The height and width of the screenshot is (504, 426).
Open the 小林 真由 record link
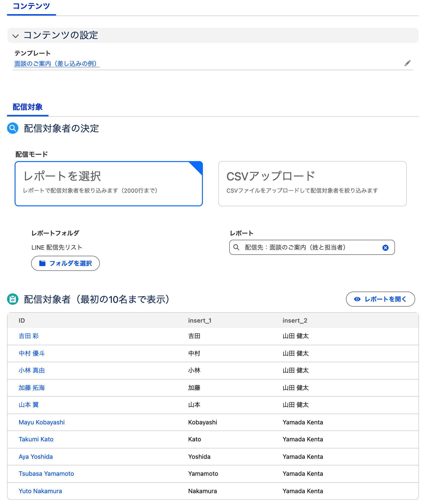pyautogui.click(x=32, y=371)
